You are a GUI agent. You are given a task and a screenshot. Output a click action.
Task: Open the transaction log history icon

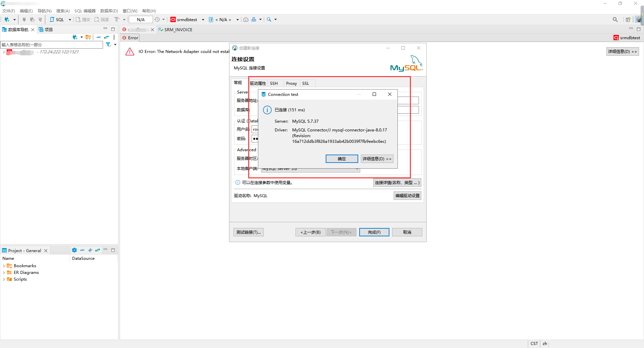pyautogui.click(x=157, y=19)
